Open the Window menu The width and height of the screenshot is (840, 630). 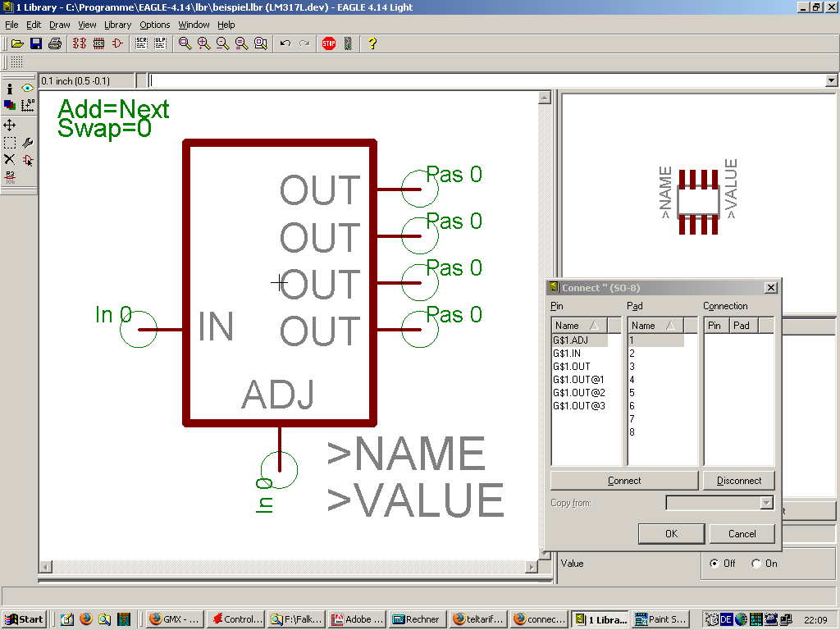tap(194, 25)
